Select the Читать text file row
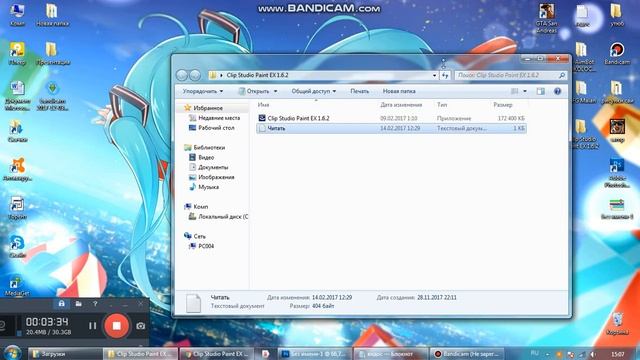This screenshot has width=640, height=360. (x=391, y=128)
